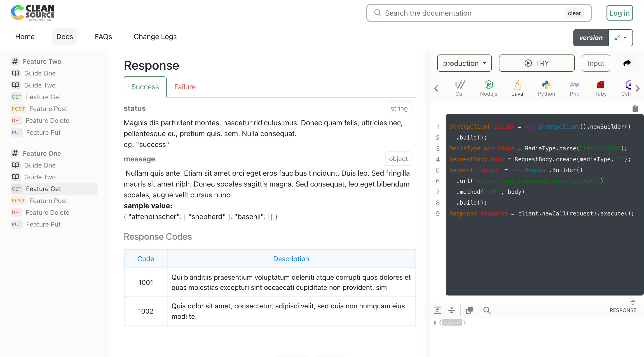
Task: Click the share arrow icon
Action: point(627,63)
